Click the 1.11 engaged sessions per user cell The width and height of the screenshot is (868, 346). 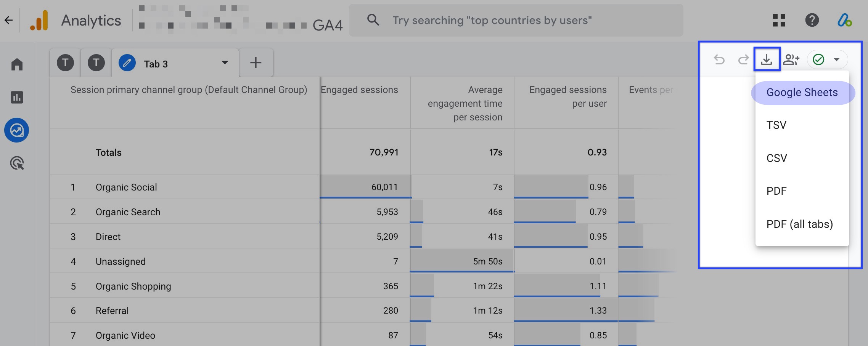598,286
